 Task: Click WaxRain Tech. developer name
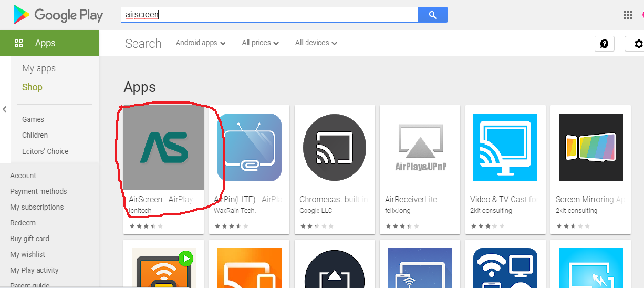click(x=235, y=211)
